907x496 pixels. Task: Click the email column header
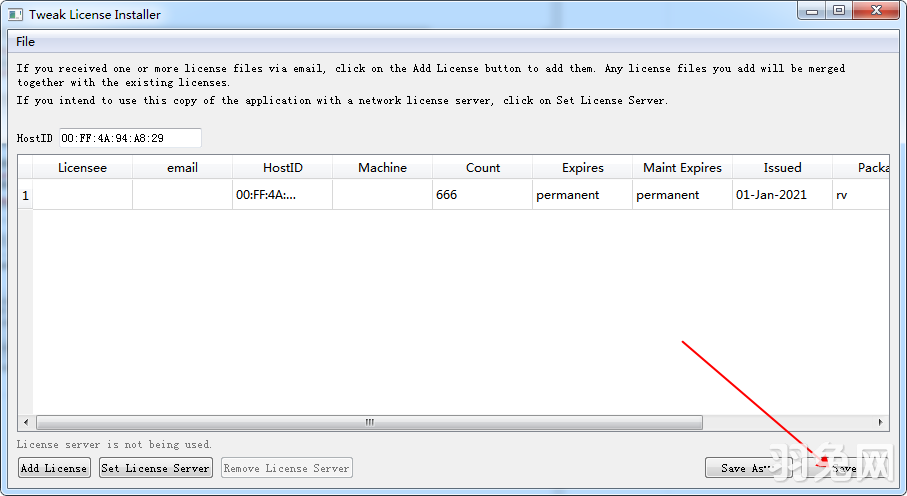[182, 168]
